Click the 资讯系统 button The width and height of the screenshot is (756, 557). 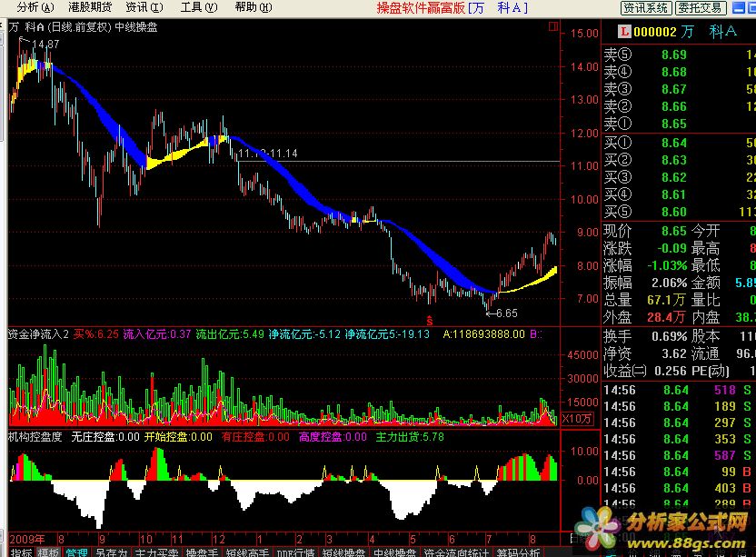coord(645,7)
